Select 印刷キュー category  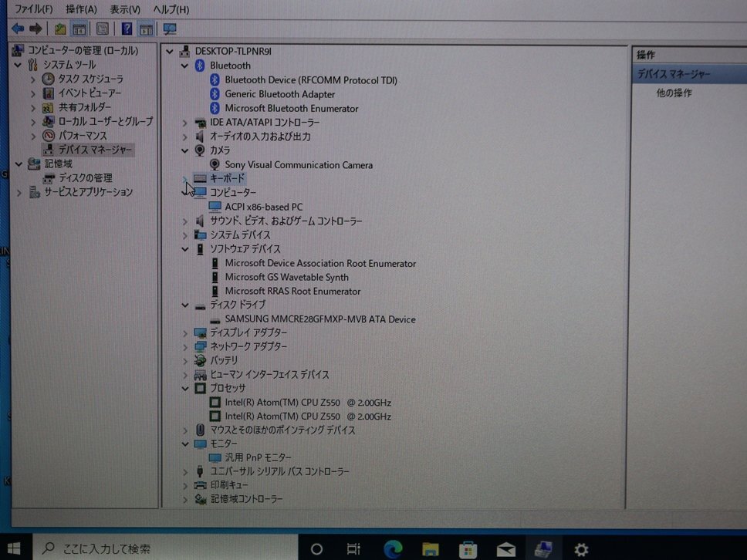[228, 484]
